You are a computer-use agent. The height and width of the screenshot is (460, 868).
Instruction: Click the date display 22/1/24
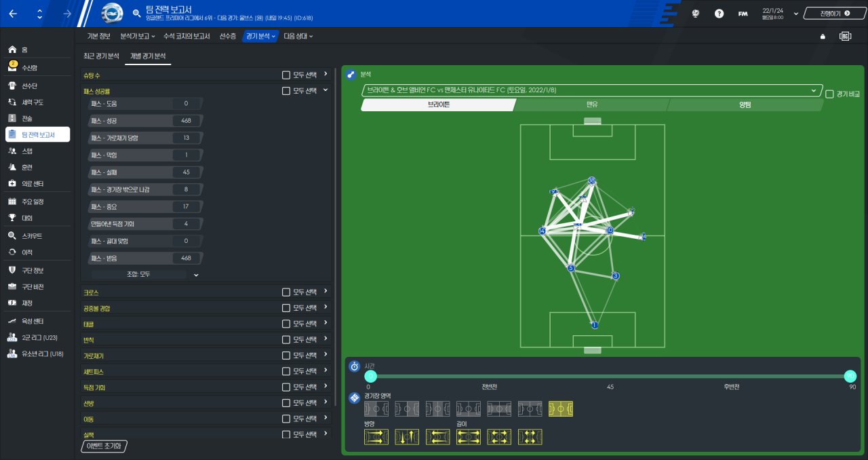(772, 10)
